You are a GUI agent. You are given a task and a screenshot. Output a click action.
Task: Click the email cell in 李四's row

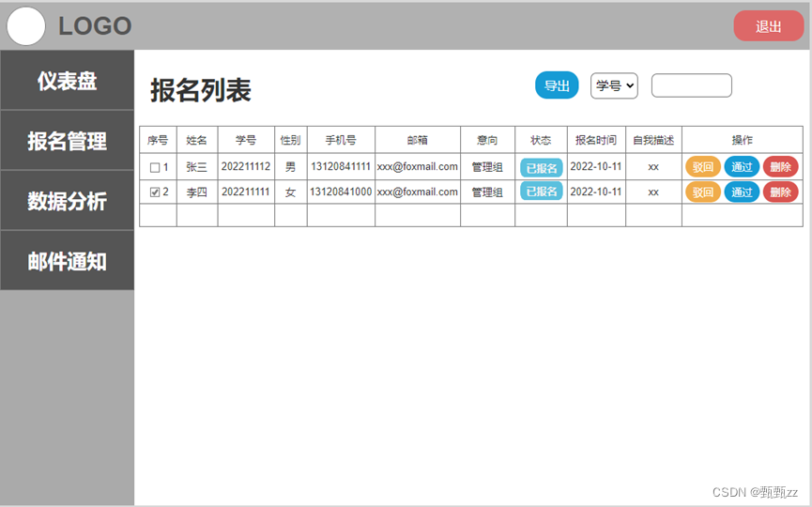coord(418,192)
